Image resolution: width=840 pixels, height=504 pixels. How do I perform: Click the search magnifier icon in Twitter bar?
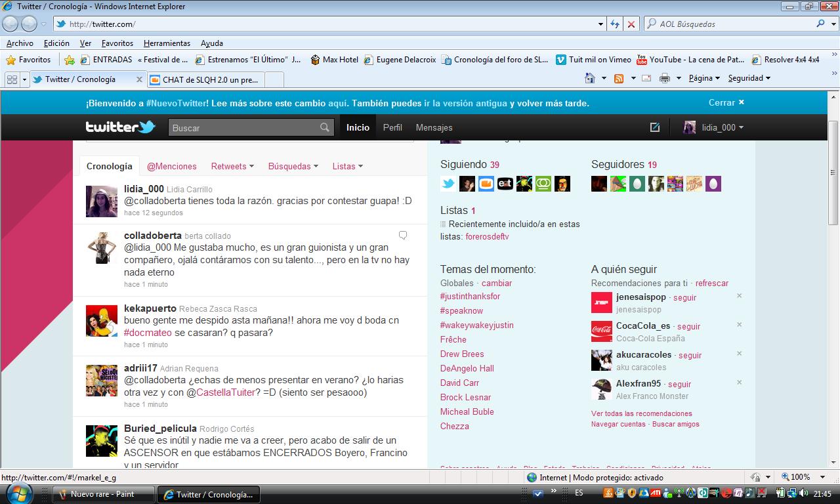[x=325, y=127]
